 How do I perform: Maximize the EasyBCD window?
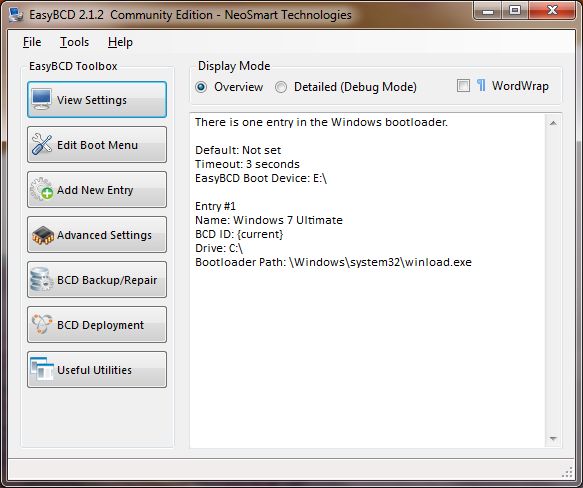(x=515, y=10)
